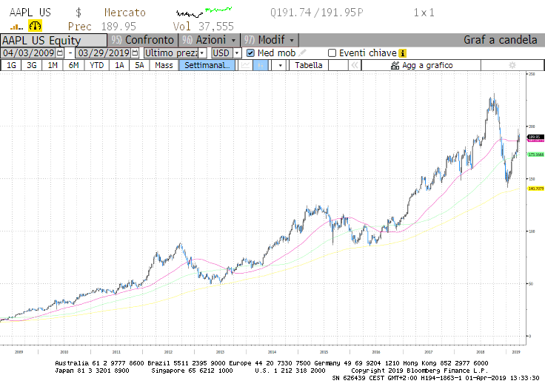Click the start date field 04/03/2009
Screen dimensions: 545x392
click(33, 53)
